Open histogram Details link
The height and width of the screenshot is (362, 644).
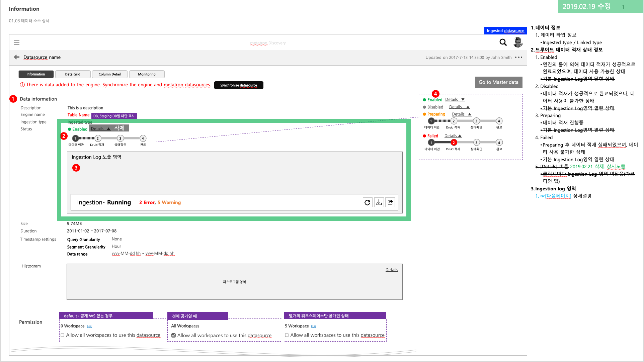pos(392,270)
